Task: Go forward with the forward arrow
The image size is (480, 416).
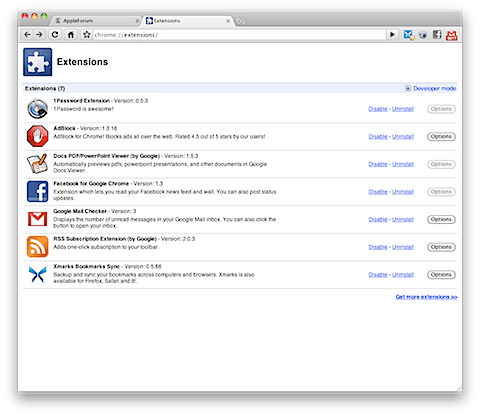Action: [x=39, y=35]
